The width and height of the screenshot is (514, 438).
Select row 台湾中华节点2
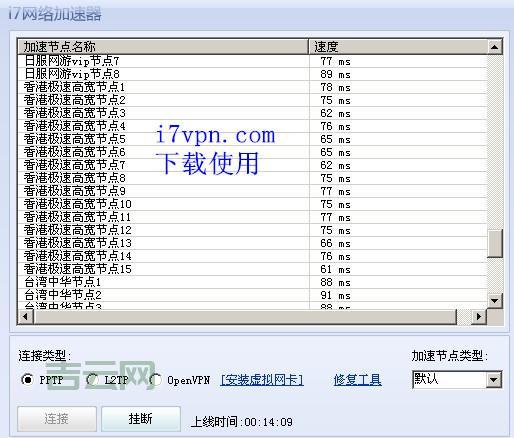click(x=252, y=295)
